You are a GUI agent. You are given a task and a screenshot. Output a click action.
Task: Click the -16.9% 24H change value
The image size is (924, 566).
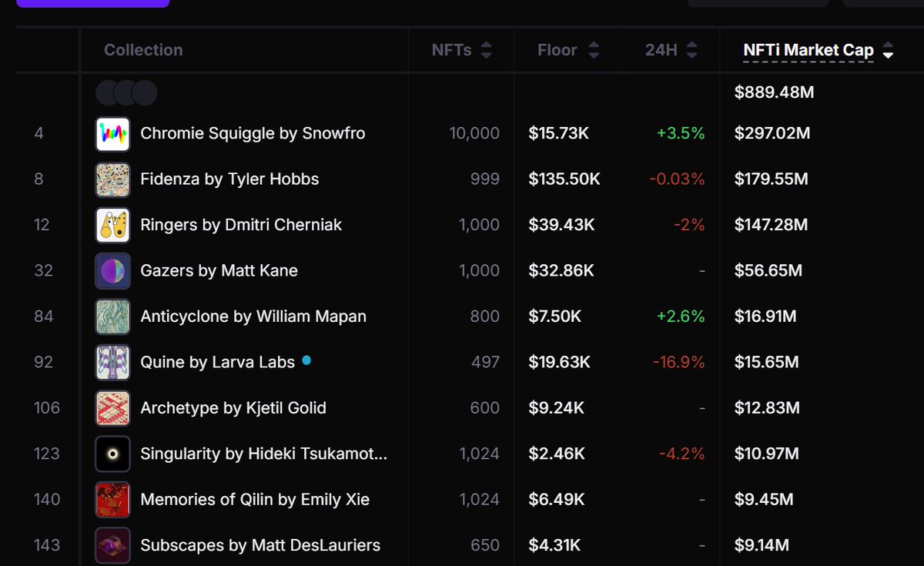pyautogui.click(x=678, y=362)
